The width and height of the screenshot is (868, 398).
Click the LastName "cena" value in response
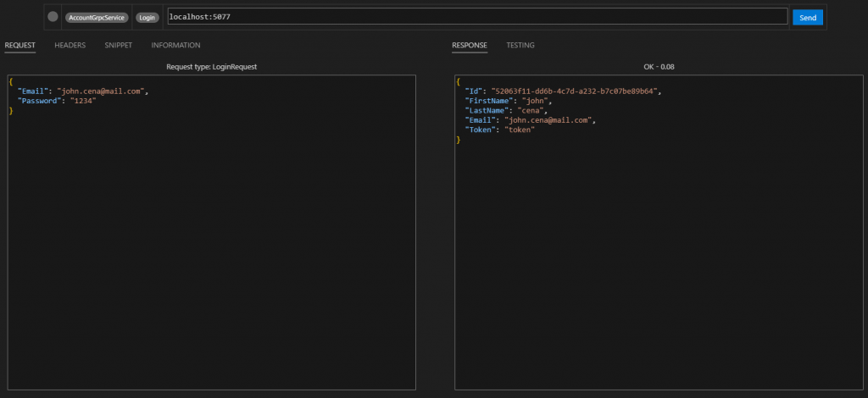click(532, 110)
